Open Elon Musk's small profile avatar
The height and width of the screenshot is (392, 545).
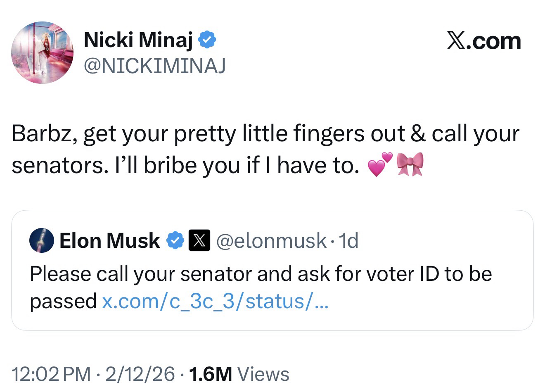click(x=42, y=240)
